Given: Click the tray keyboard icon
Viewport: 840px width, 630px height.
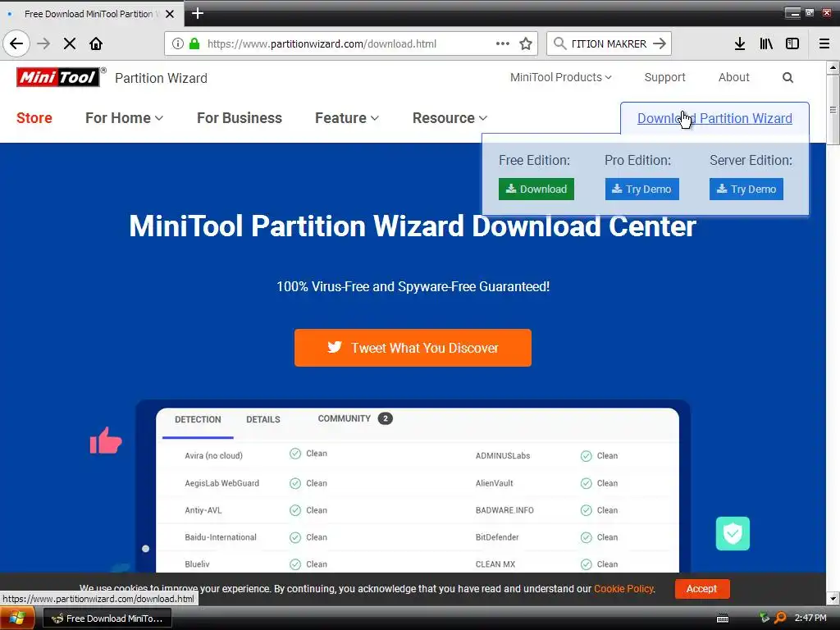Looking at the screenshot, I should coord(723,619).
